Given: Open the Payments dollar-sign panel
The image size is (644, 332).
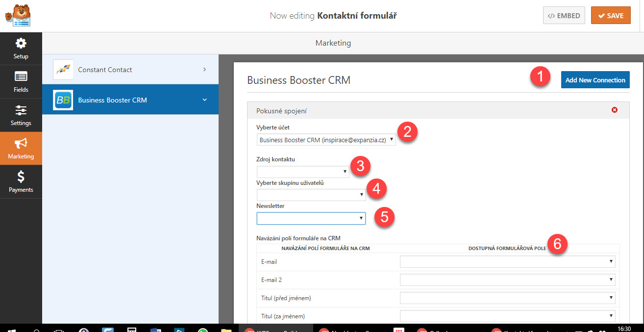Looking at the screenshot, I should (21, 181).
